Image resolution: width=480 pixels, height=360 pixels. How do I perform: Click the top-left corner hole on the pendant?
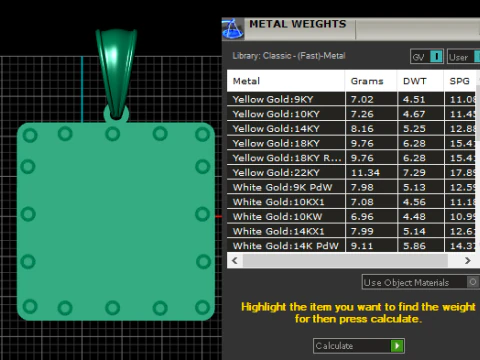click(x=30, y=135)
